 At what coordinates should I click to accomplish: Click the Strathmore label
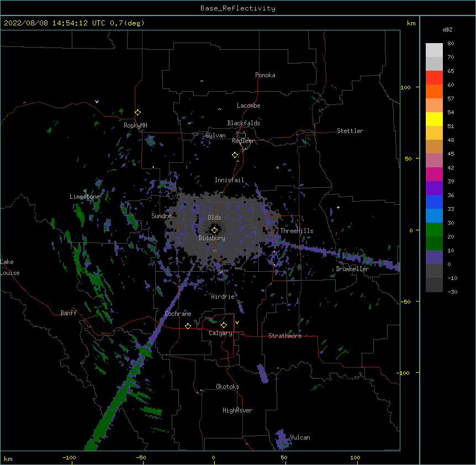point(285,336)
